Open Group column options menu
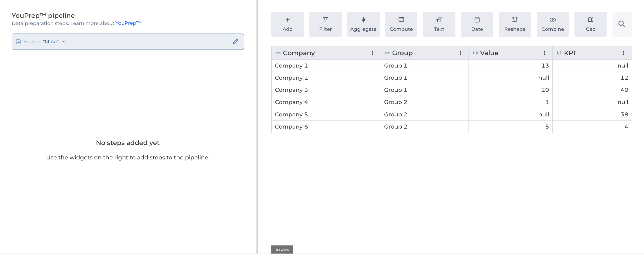The image size is (644, 254). 460,53
